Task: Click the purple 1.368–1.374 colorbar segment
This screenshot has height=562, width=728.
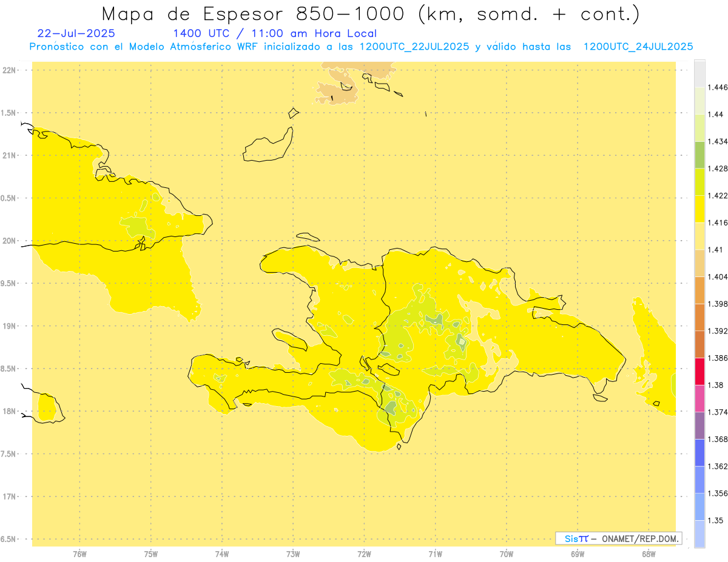Action: point(699,426)
